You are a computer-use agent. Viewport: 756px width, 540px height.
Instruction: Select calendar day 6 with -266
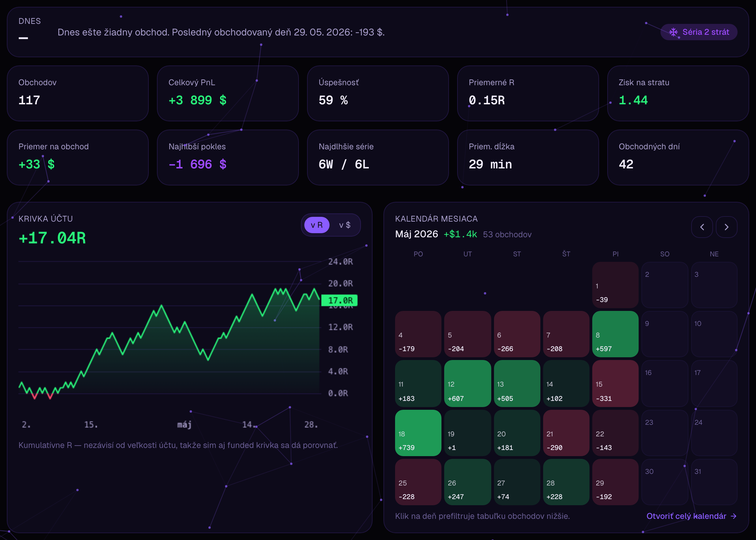point(517,334)
